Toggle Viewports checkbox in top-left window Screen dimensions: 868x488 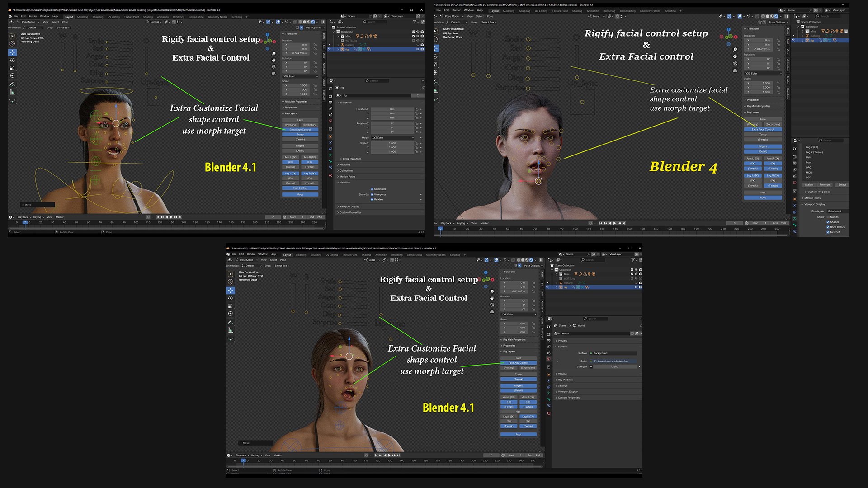[x=372, y=194]
